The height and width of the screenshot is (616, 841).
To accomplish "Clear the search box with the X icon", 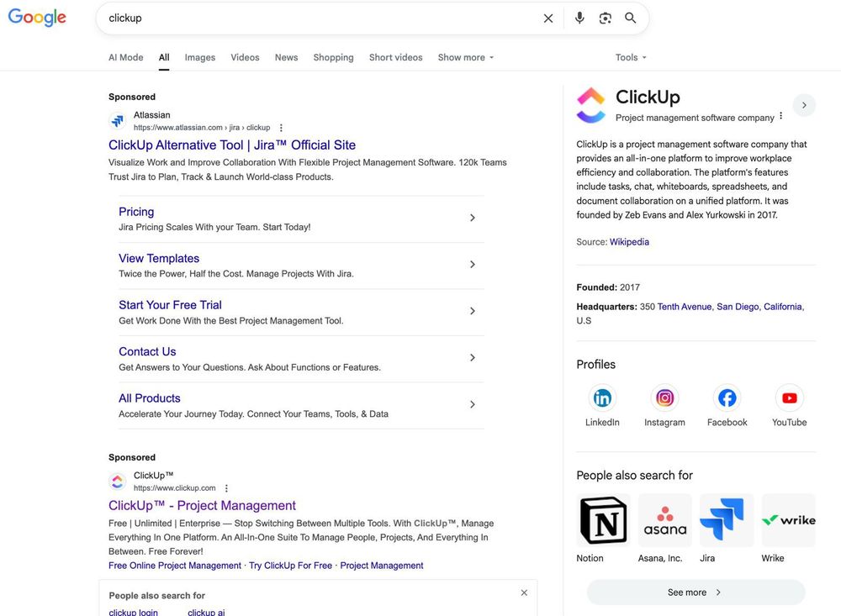I will 548,18.
